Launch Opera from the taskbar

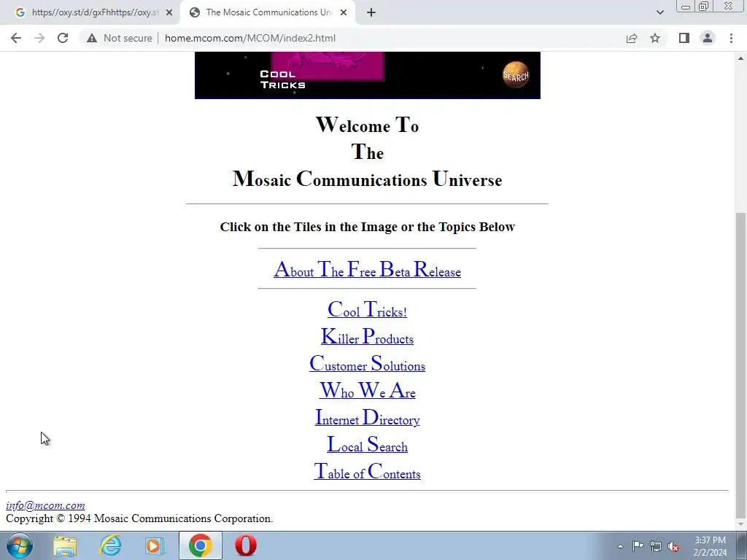[x=246, y=545]
